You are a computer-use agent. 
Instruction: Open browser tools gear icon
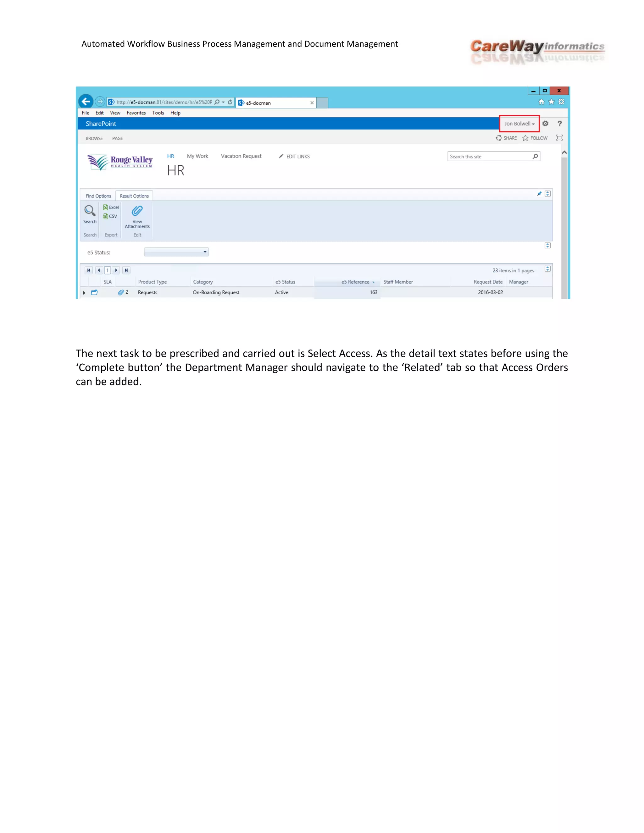[561, 102]
